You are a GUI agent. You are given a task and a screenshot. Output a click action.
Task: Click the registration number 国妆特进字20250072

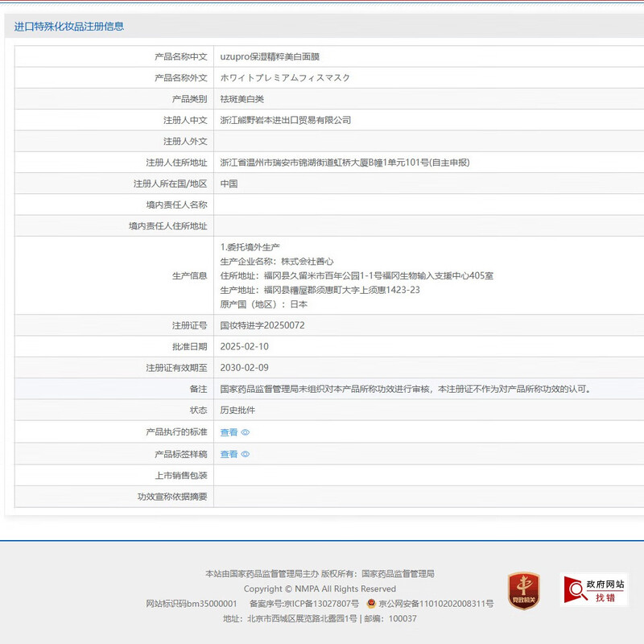click(x=262, y=326)
